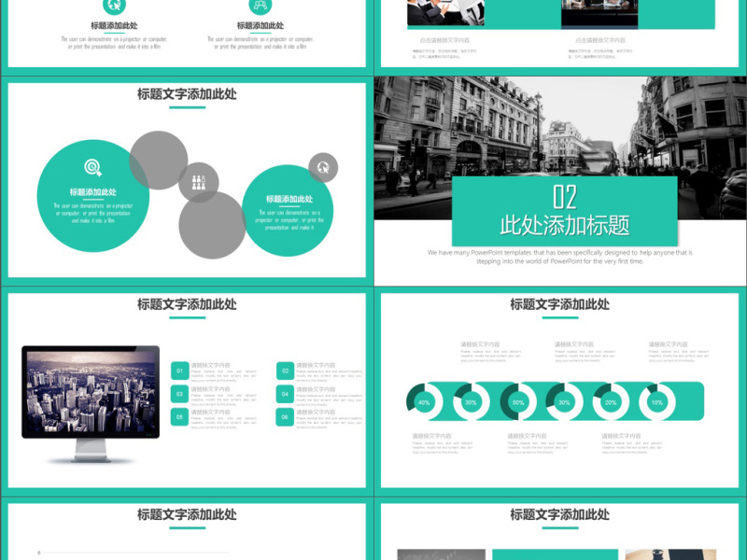Click the right green circle text '标题添加此处'
747x560 pixels.
pos(289,199)
